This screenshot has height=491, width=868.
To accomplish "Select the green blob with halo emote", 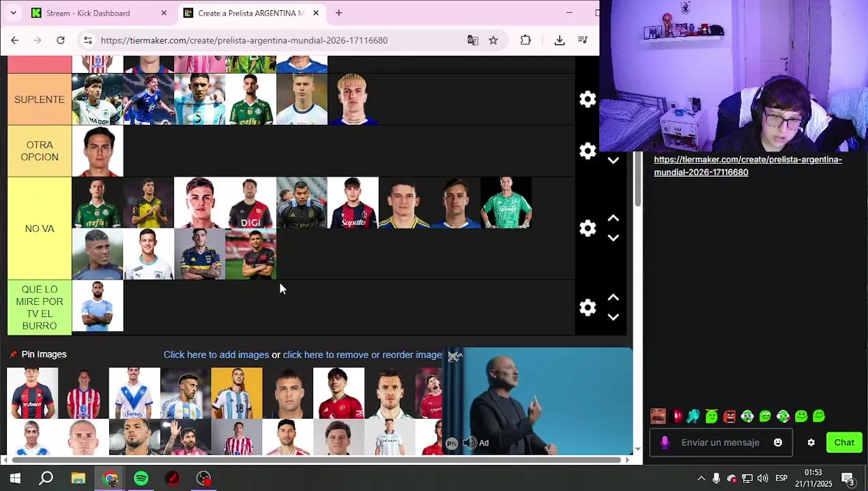I will coord(712,416).
